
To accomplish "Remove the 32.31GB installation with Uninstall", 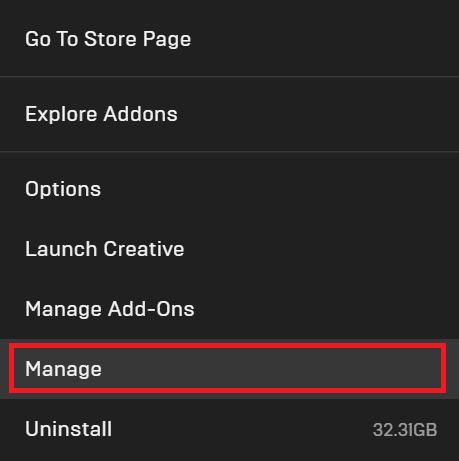I will [229, 429].
